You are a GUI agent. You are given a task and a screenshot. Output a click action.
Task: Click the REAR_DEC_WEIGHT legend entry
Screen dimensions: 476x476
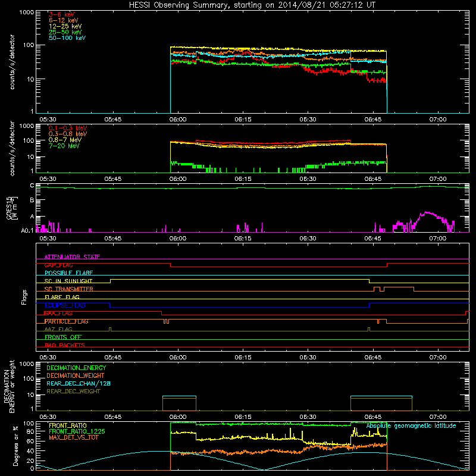tap(73, 392)
